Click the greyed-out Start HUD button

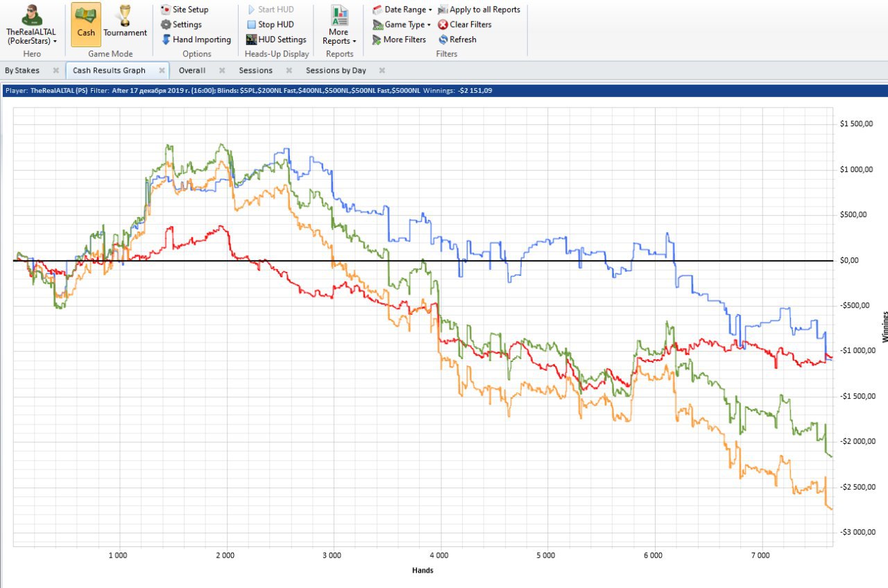coord(271,10)
